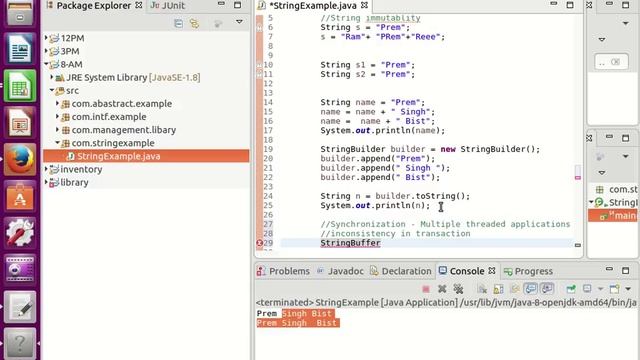Open LibreOffice Calc from launcher
Image resolution: width=640 pixels, height=360 pixels.
[20, 85]
